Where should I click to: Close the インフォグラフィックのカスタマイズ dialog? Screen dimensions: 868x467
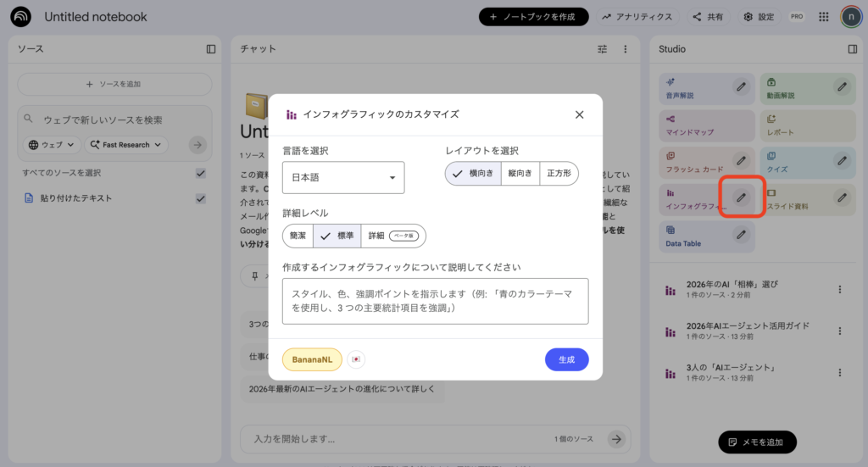tap(580, 114)
